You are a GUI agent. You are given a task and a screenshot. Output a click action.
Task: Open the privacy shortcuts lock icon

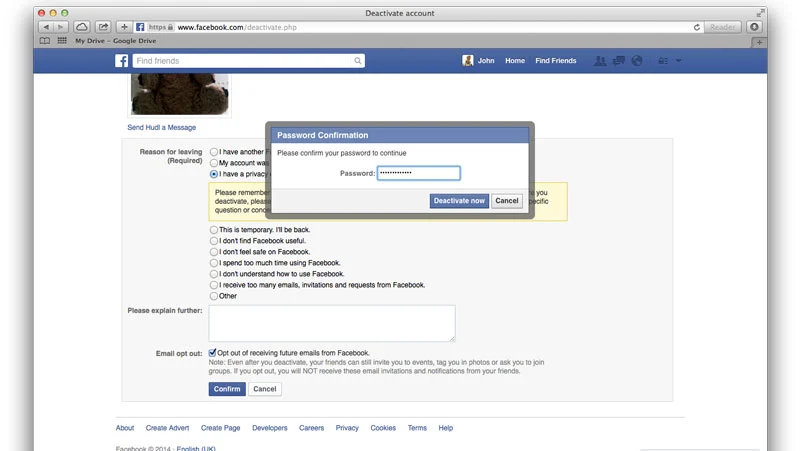click(662, 61)
